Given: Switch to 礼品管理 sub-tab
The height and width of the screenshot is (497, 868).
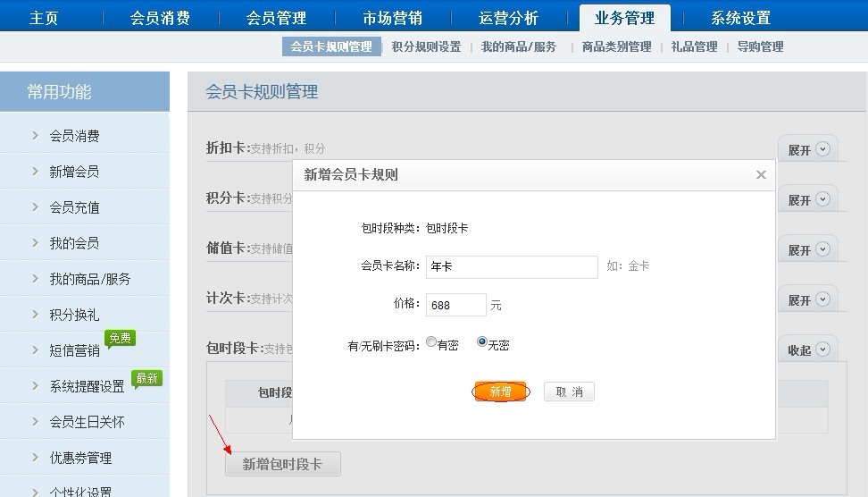Looking at the screenshot, I should 694,46.
